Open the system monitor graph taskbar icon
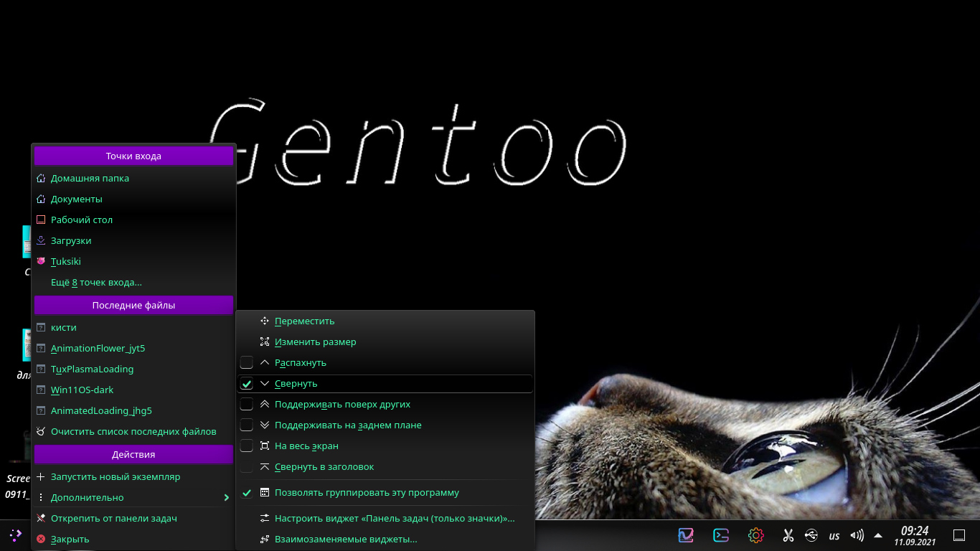Screen dimensions: 980x551 [x=687, y=535]
